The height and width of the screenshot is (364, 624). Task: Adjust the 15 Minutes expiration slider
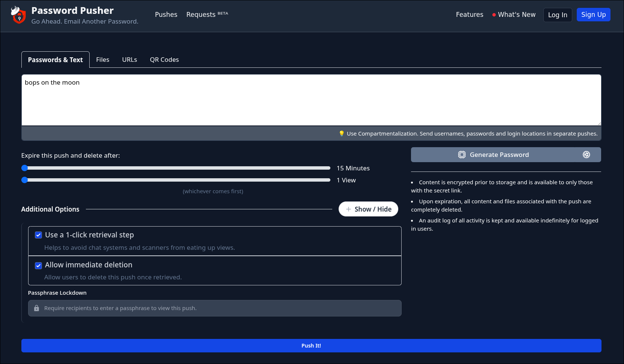[25, 168]
